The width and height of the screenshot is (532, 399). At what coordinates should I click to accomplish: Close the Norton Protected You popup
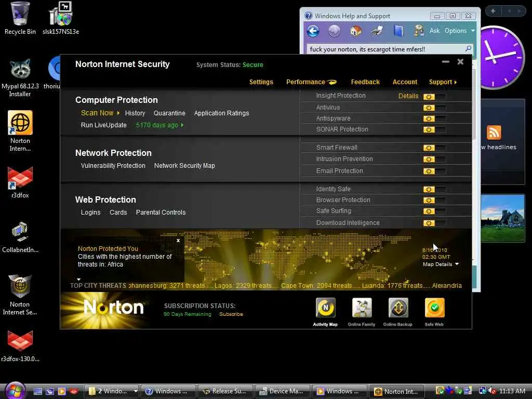[x=178, y=241]
